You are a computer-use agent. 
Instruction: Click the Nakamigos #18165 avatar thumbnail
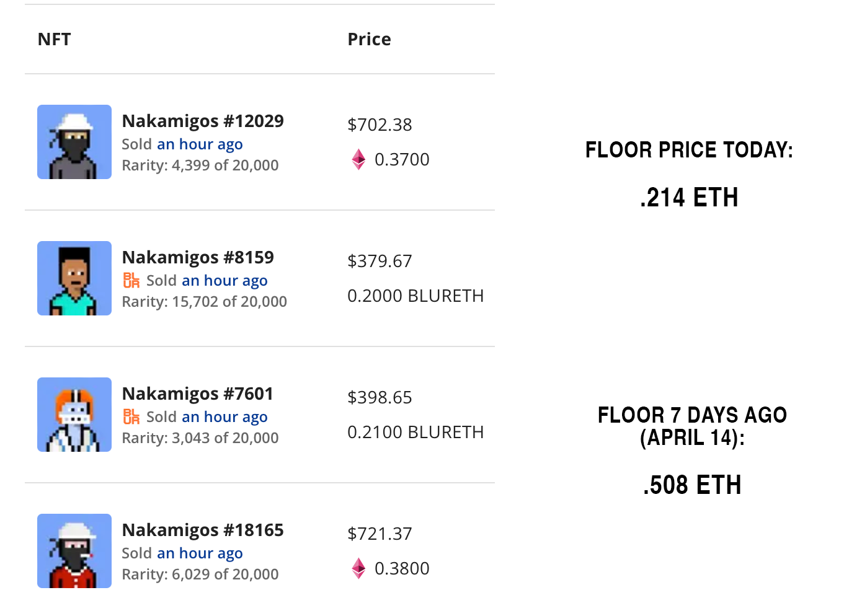point(74,551)
